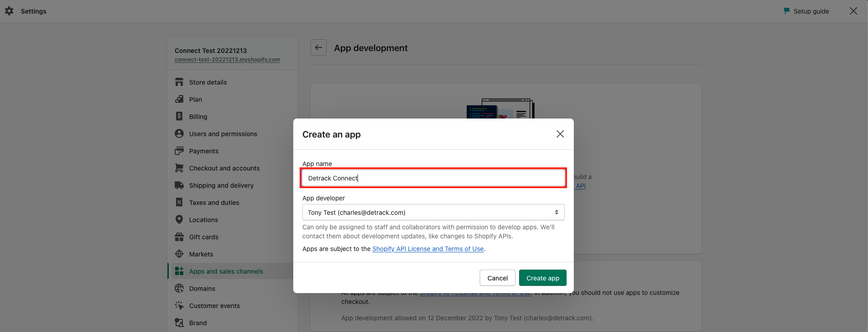The width and height of the screenshot is (868, 332).
Task: Click the Apps and sales channels grid icon
Action: [x=179, y=271]
